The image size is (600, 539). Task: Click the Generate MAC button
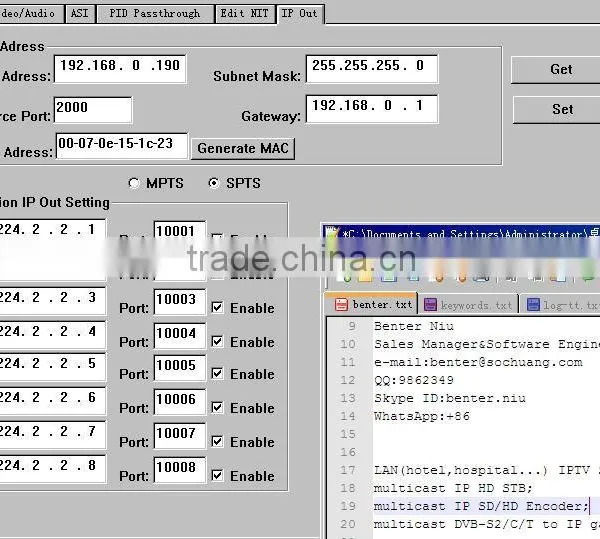(x=243, y=148)
